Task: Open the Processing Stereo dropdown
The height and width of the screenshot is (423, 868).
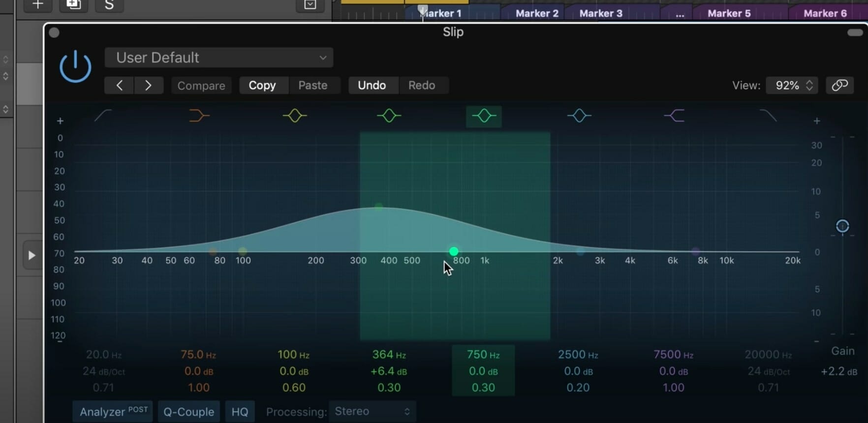Action: point(372,411)
